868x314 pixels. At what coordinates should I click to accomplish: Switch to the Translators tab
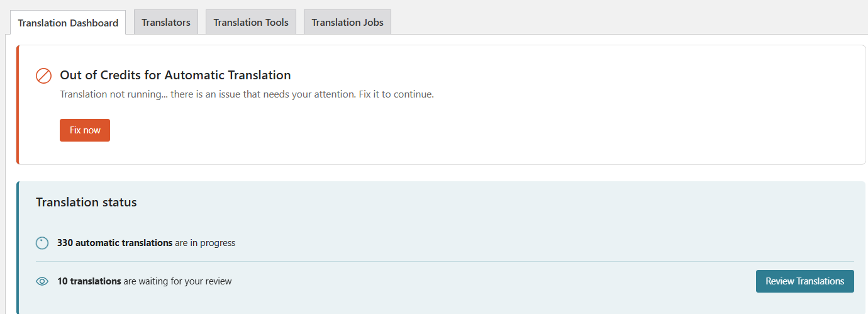[x=166, y=22]
